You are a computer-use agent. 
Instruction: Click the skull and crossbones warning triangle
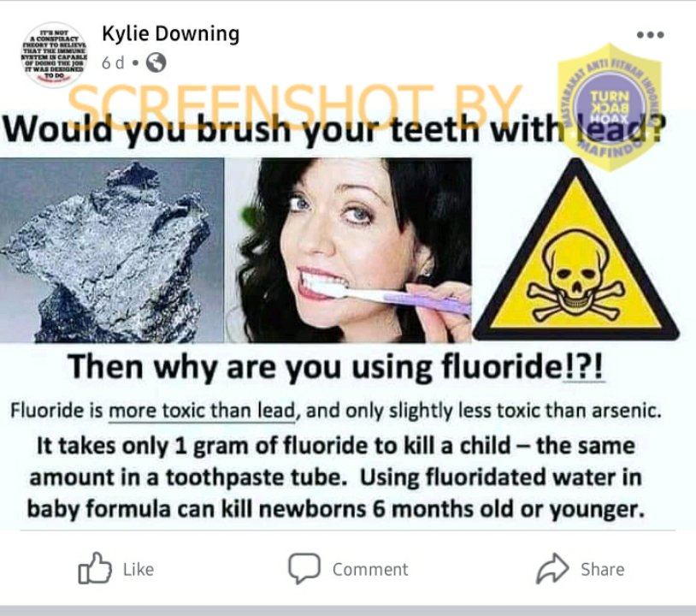(576, 251)
